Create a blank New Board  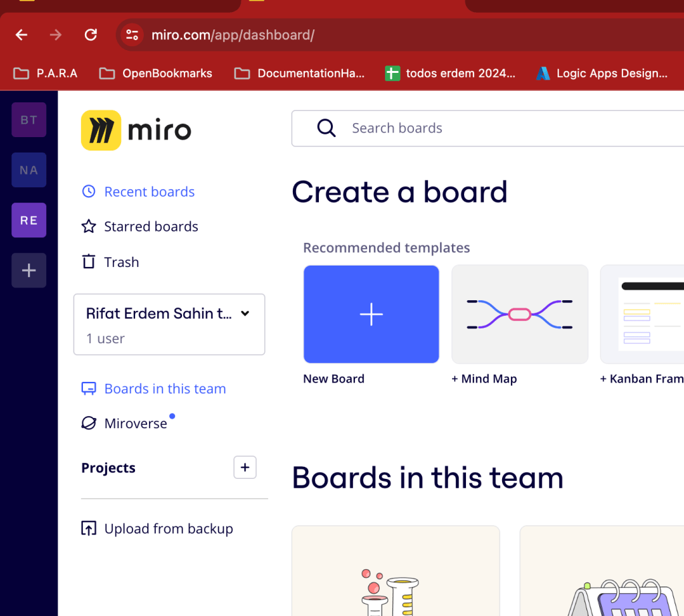(371, 314)
